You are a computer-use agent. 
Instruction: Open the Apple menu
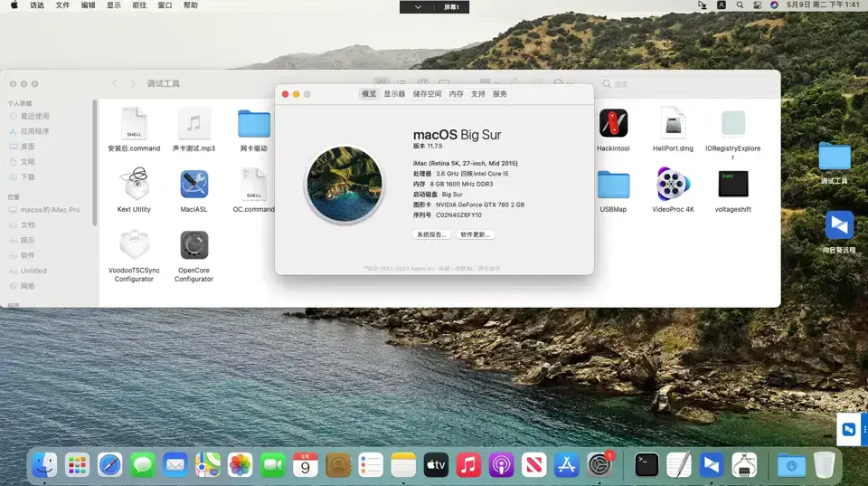[x=14, y=5]
